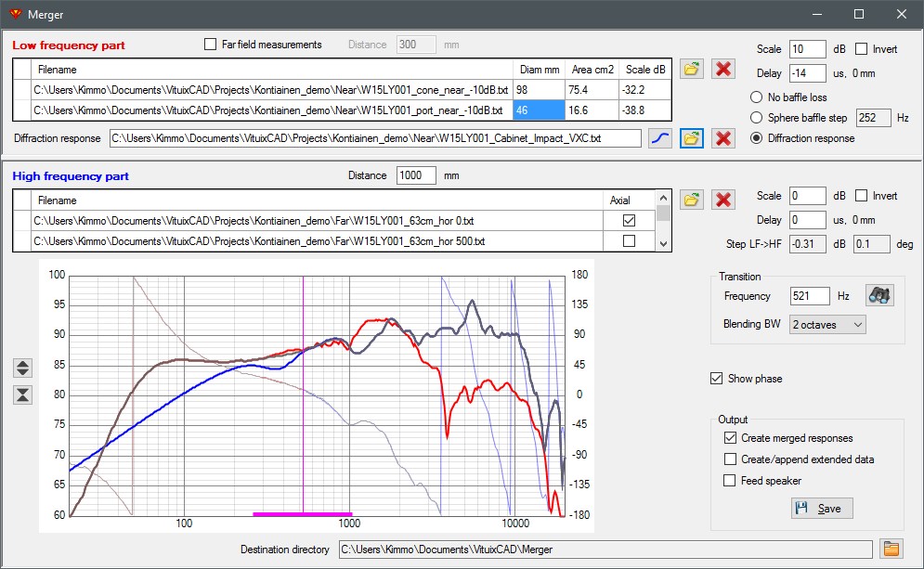Enable Far field measurements checkbox
The height and width of the screenshot is (569, 924).
click(x=211, y=45)
